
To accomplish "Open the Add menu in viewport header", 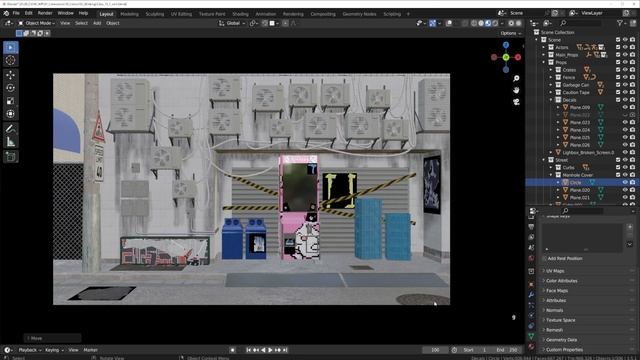I will point(97,23).
